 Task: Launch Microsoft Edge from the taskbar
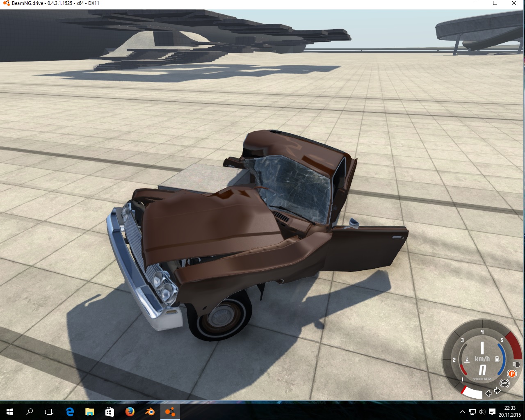[70, 411]
